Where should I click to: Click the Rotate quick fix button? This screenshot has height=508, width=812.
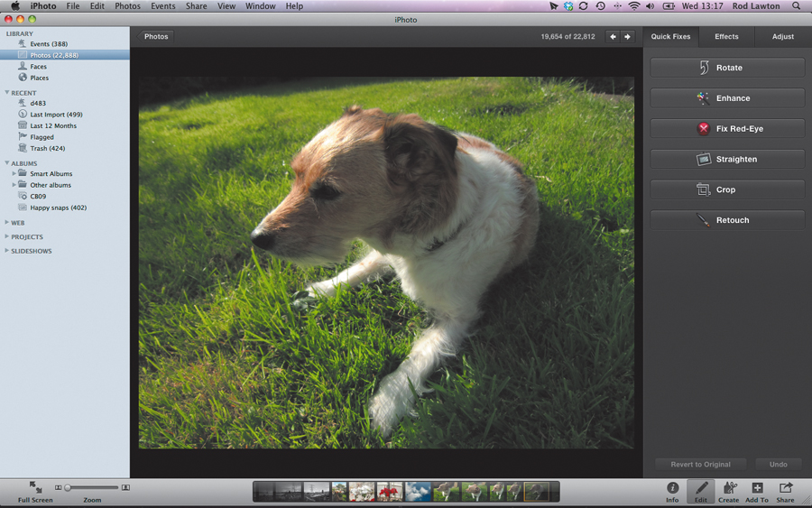pyautogui.click(x=727, y=68)
